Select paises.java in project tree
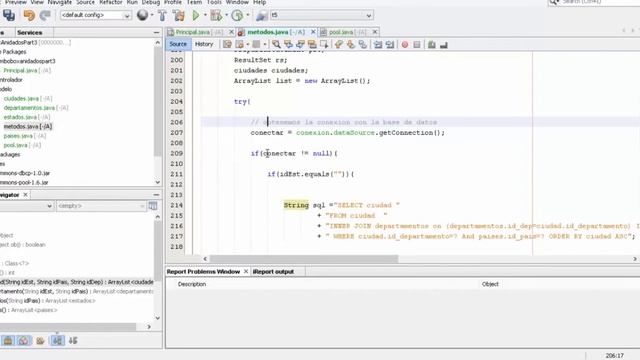The width and height of the screenshot is (640, 360). click(24, 136)
